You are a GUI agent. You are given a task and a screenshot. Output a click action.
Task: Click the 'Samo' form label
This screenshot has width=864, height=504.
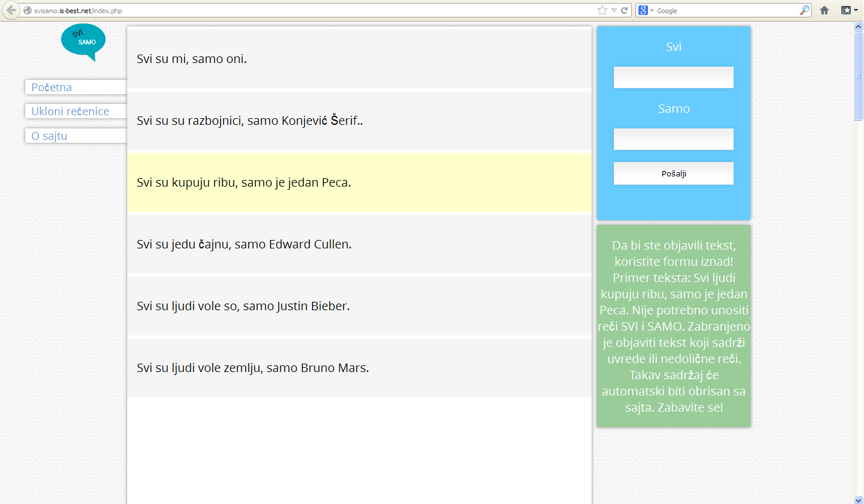[x=673, y=109]
